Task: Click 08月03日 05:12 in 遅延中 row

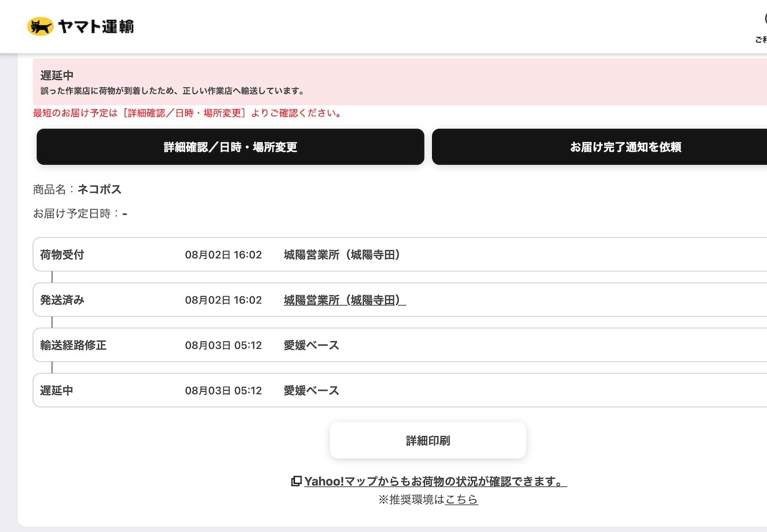Action: [224, 391]
